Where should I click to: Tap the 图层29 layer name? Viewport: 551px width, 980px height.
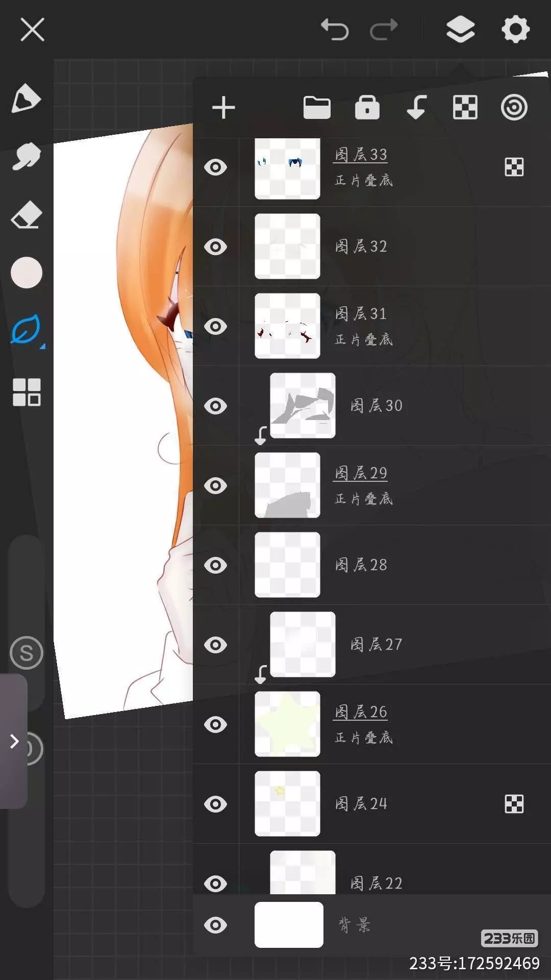pyautogui.click(x=361, y=473)
